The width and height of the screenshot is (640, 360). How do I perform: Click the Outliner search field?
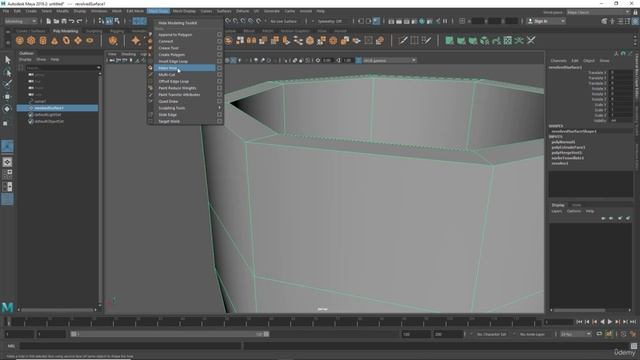[x=62, y=68]
